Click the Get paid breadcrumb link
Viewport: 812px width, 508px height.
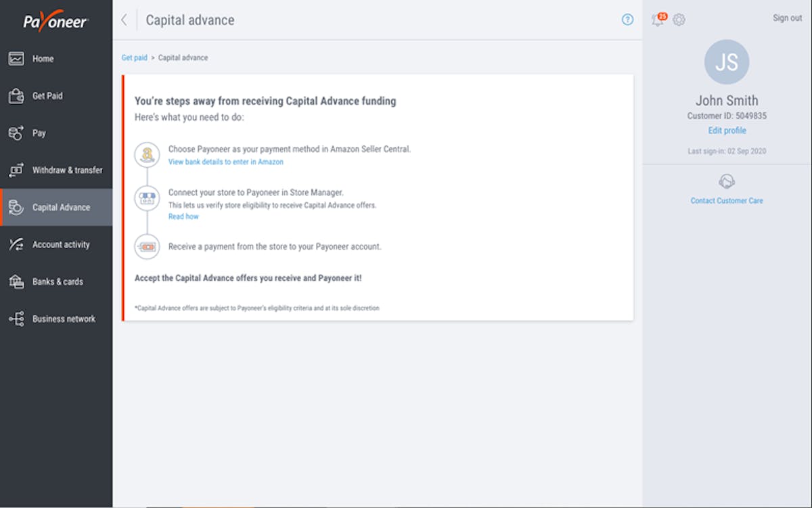[x=135, y=58]
